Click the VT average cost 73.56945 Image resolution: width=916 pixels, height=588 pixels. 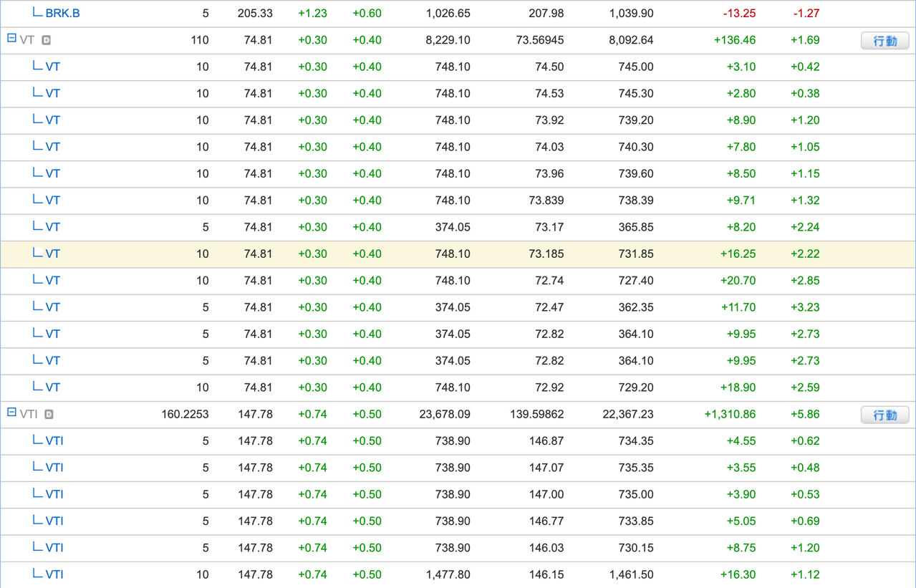click(x=540, y=40)
